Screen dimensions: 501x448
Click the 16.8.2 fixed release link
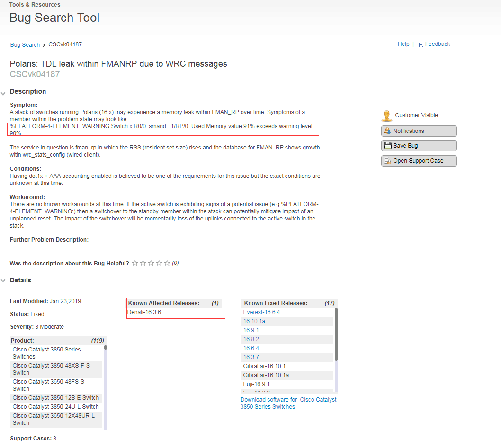click(x=251, y=339)
